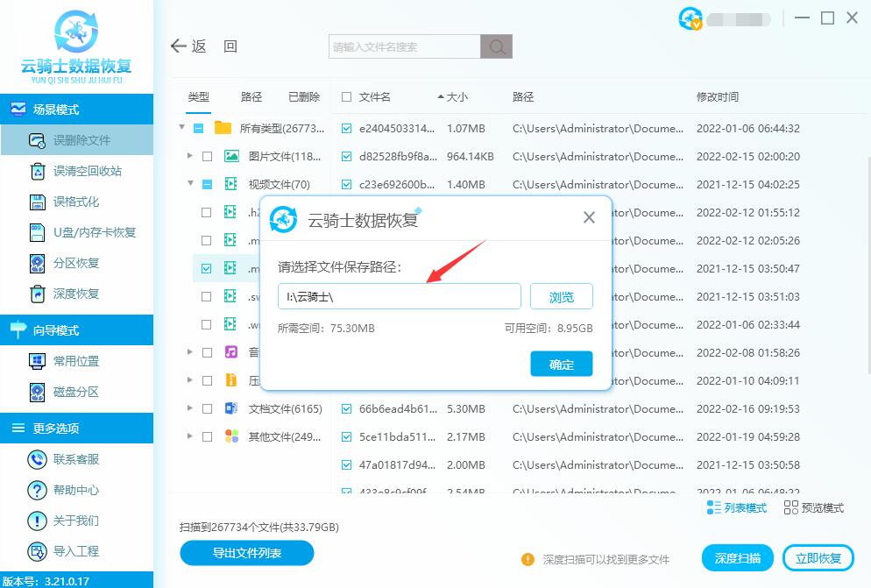Sort by the 大小 column arrow
871x588 pixels.
[441, 96]
